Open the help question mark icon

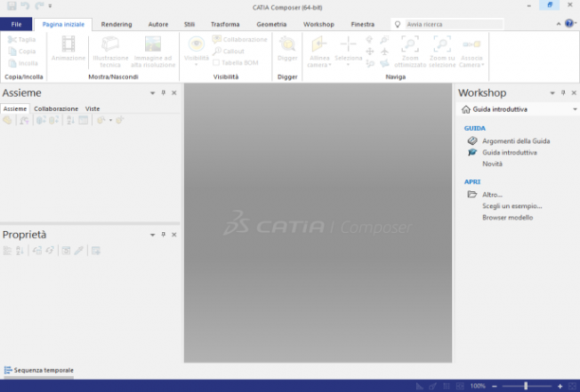pos(569,24)
